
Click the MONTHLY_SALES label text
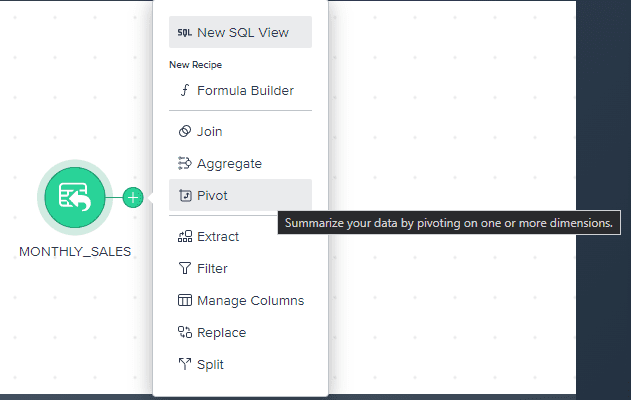[x=75, y=252]
